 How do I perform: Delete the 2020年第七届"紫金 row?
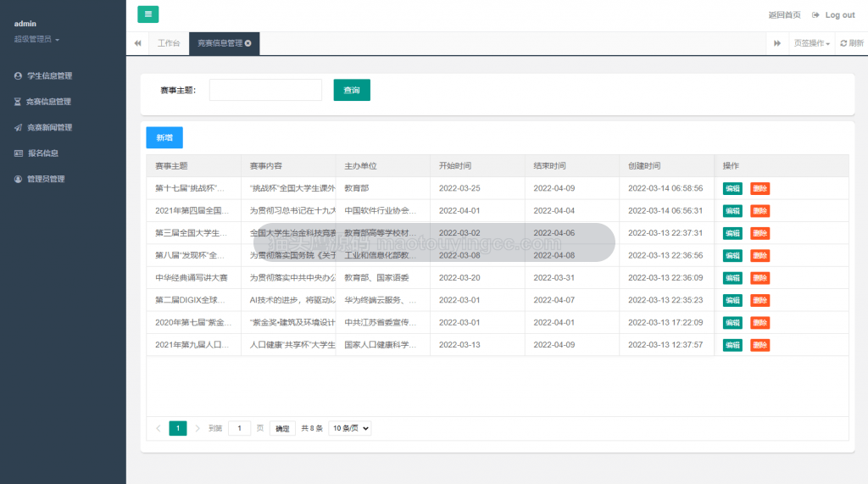(760, 323)
